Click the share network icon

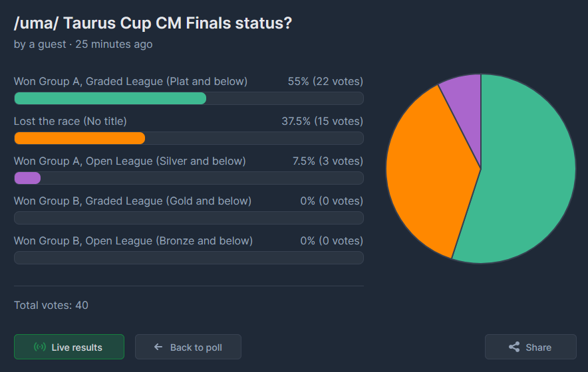coord(514,347)
